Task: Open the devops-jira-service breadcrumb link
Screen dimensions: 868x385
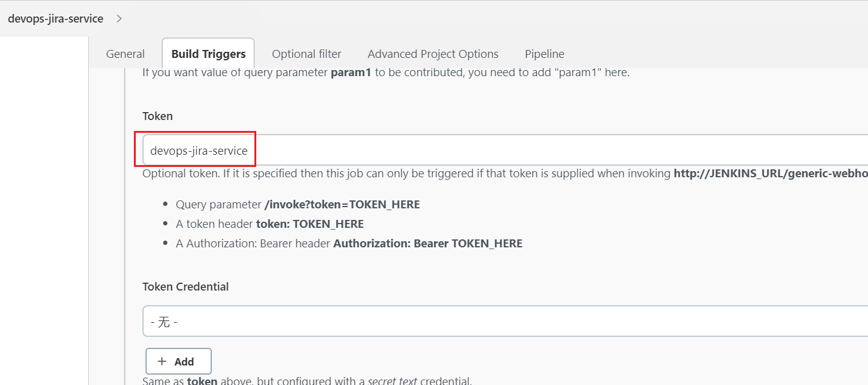Action: tap(55, 19)
